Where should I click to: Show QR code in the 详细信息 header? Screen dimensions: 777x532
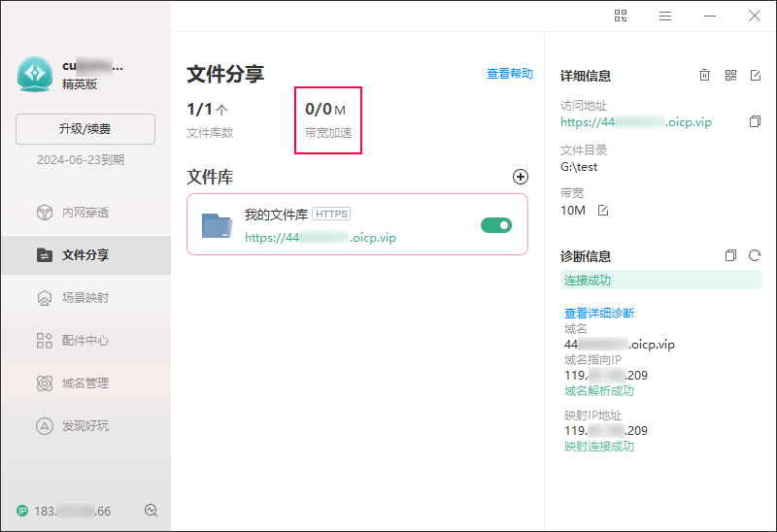pyautogui.click(x=730, y=75)
